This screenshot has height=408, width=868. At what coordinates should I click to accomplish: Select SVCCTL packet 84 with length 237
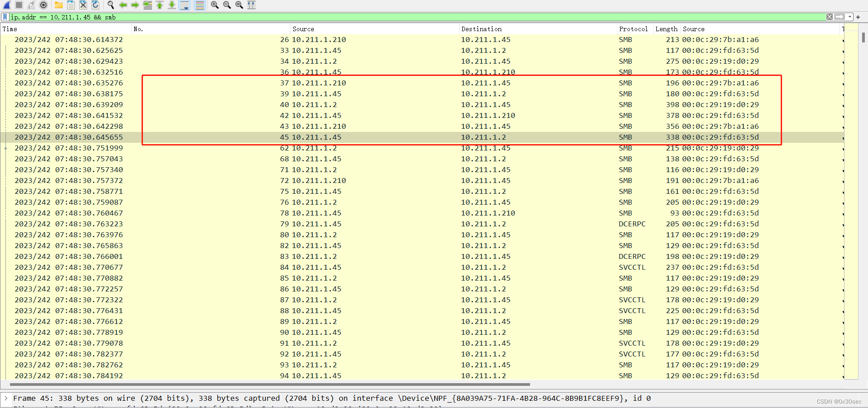pyautogui.click(x=422, y=267)
